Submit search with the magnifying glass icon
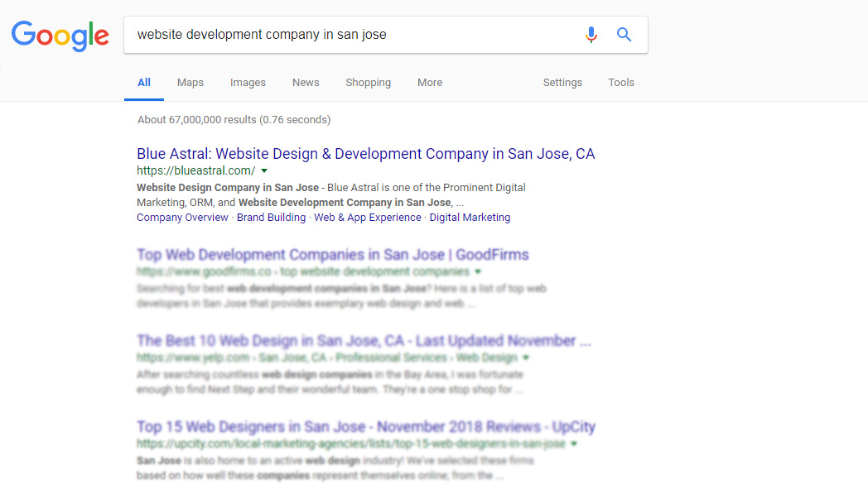The width and height of the screenshot is (868, 489). [x=624, y=34]
